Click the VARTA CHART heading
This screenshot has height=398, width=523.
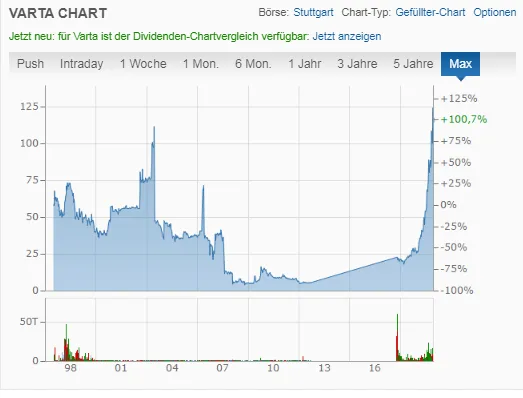pos(58,13)
